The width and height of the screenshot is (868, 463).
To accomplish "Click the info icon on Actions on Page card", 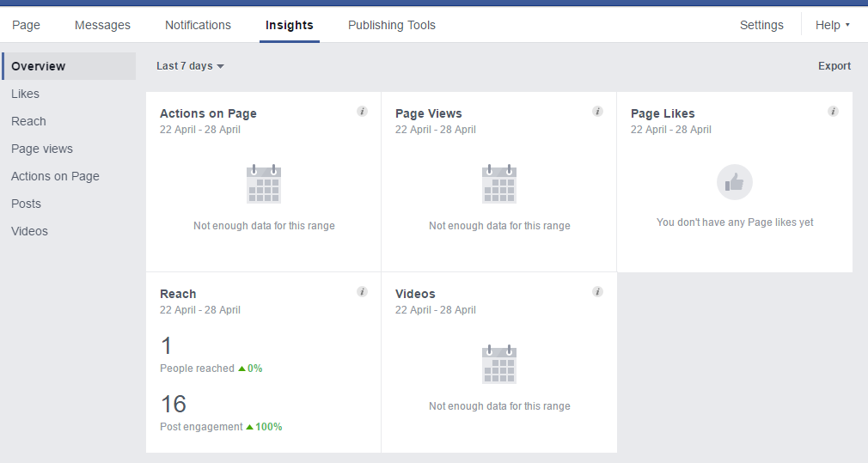I will coord(362,112).
